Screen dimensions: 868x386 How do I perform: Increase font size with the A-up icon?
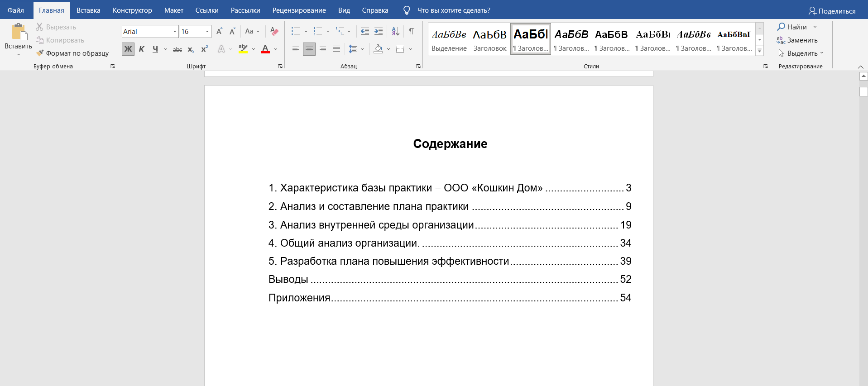tap(219, 31)
